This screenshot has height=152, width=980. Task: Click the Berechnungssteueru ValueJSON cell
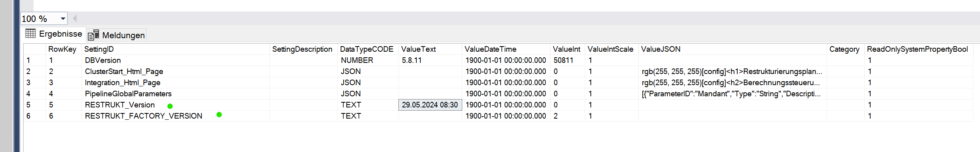click(x=733, y=82)
